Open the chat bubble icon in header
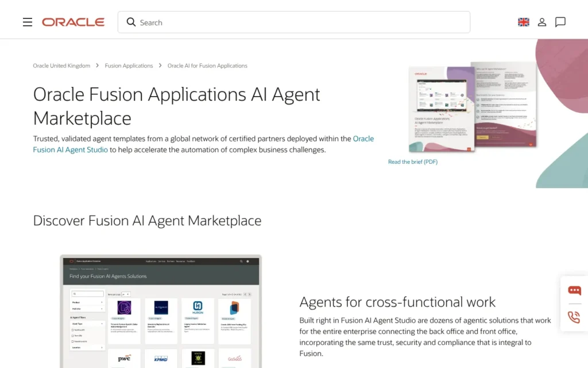 pyautogui.click(x=560, y=22)
